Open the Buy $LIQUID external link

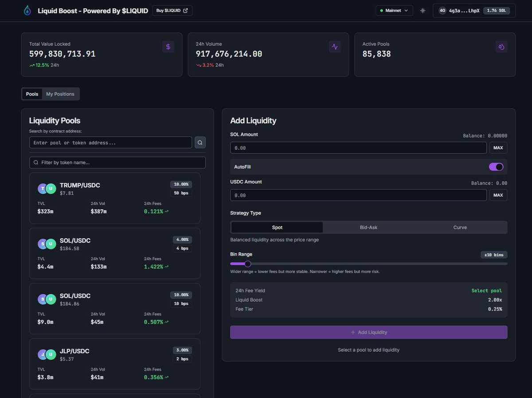coord(172,11)
